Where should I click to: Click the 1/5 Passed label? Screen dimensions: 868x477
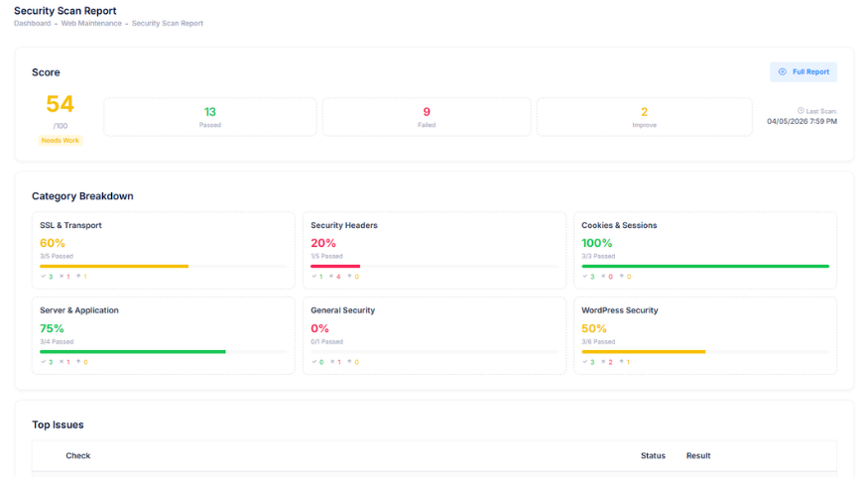coord(326,256)
